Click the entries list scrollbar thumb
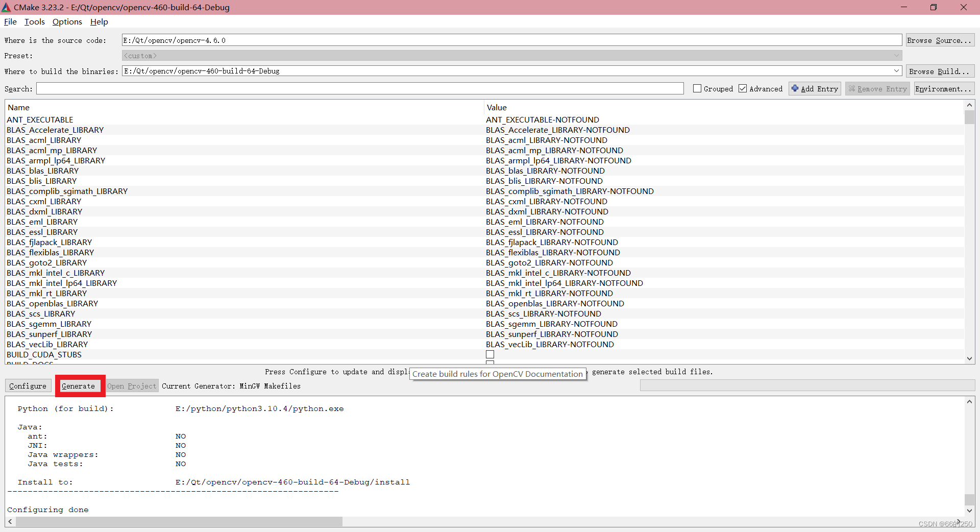 click(x=969, y=117)
